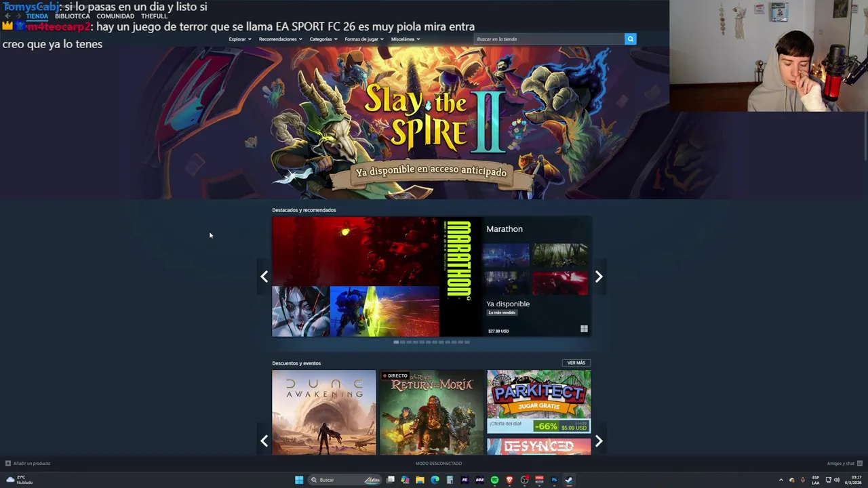Click the plus icon beside Añadir un producto
The width and height of the screenshot is (868, 488).
[8, 464]
